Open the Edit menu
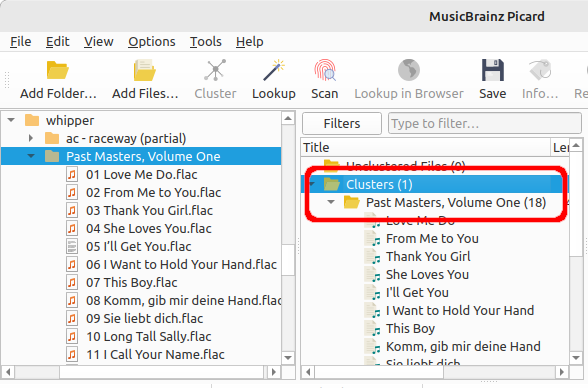Image resolution: width=588 pixels, height=388 pixels. (57, 42)
